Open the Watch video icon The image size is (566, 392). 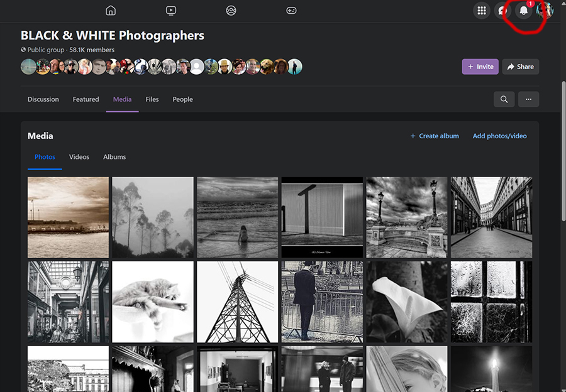pyautogui.click(x=170, y=11)
